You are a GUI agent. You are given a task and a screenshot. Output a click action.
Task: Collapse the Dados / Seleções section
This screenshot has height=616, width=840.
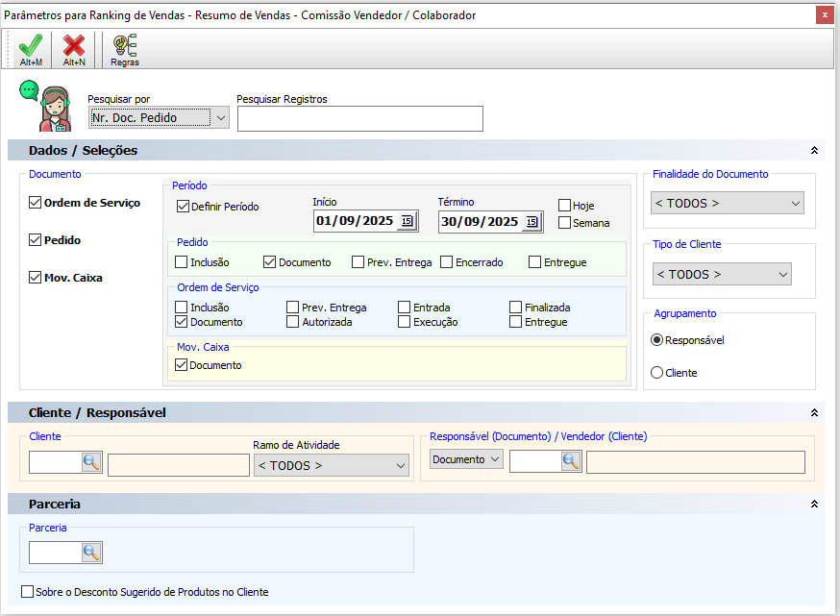point(814,151)
